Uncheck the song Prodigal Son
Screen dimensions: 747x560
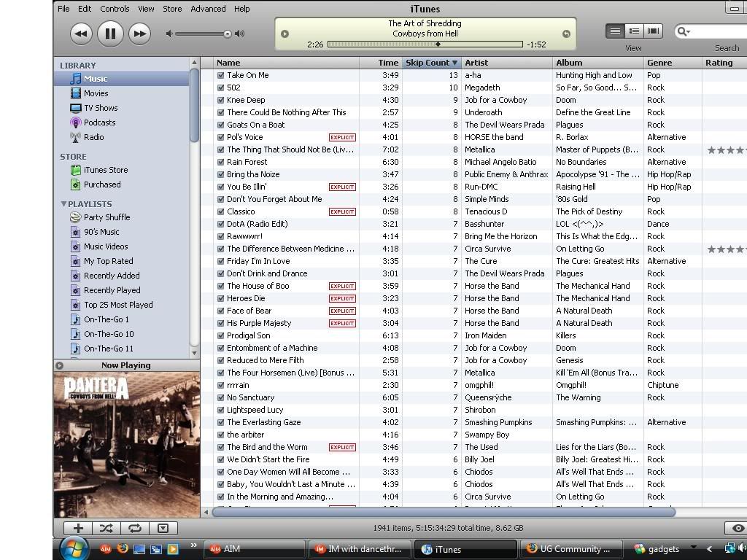coord(220,335)
